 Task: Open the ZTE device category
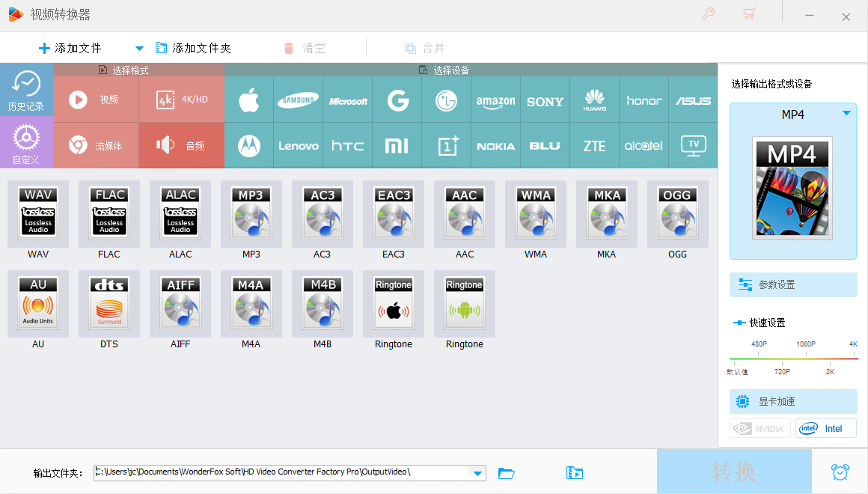coord(595,146)
